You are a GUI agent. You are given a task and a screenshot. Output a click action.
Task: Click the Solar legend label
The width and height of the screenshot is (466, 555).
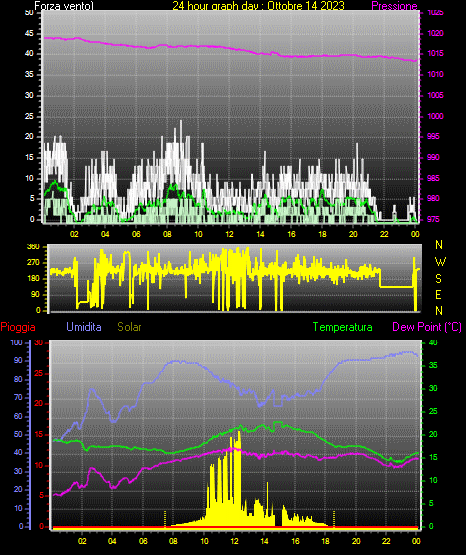(129, 327)
